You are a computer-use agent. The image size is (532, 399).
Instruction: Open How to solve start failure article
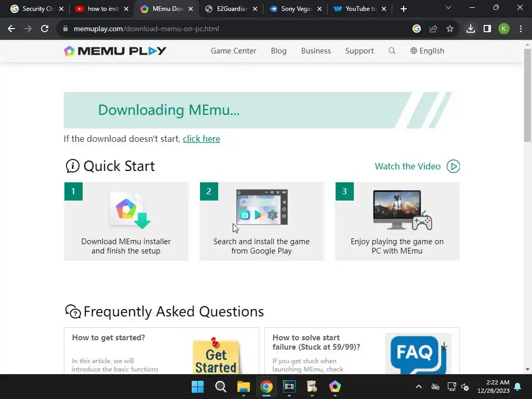coord(316,342)
